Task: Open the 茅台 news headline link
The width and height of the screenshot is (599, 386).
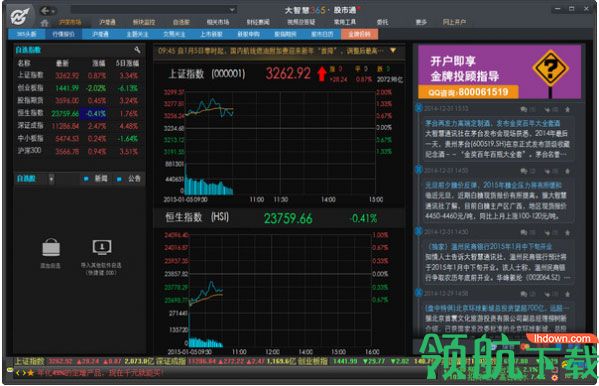Action: click(x=492, y=123)
